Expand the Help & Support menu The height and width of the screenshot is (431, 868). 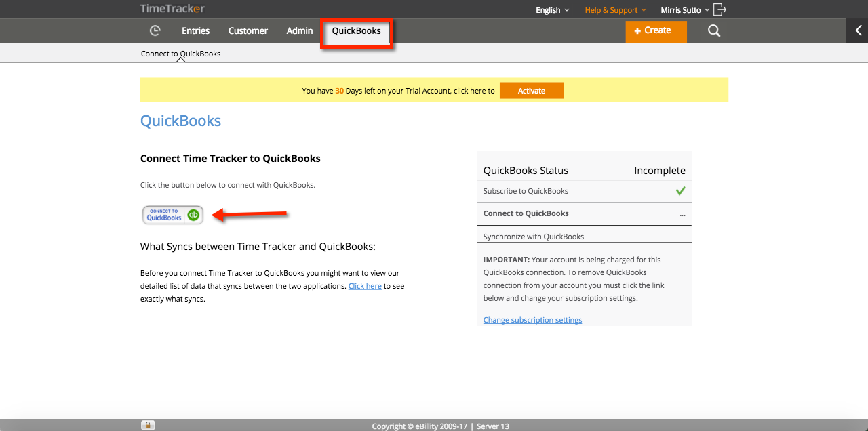click(616, 10)
